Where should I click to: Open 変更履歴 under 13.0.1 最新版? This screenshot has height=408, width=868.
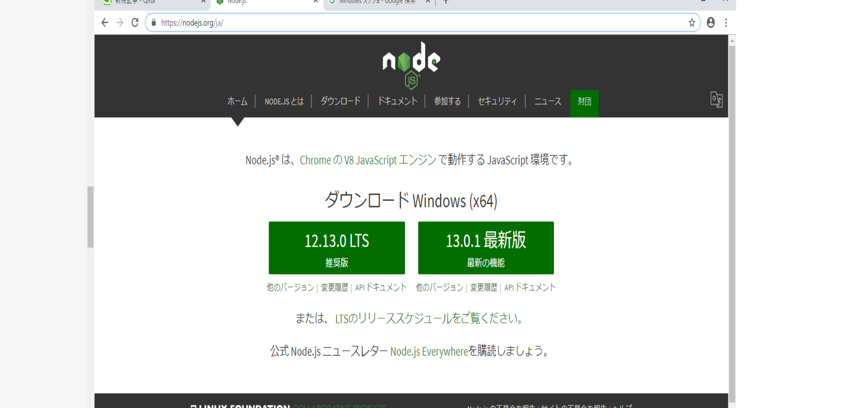tap(483, 288)
